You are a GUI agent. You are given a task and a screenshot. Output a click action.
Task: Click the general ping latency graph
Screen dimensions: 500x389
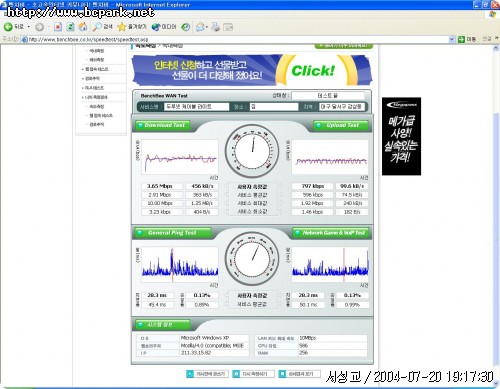pos(180,264)
